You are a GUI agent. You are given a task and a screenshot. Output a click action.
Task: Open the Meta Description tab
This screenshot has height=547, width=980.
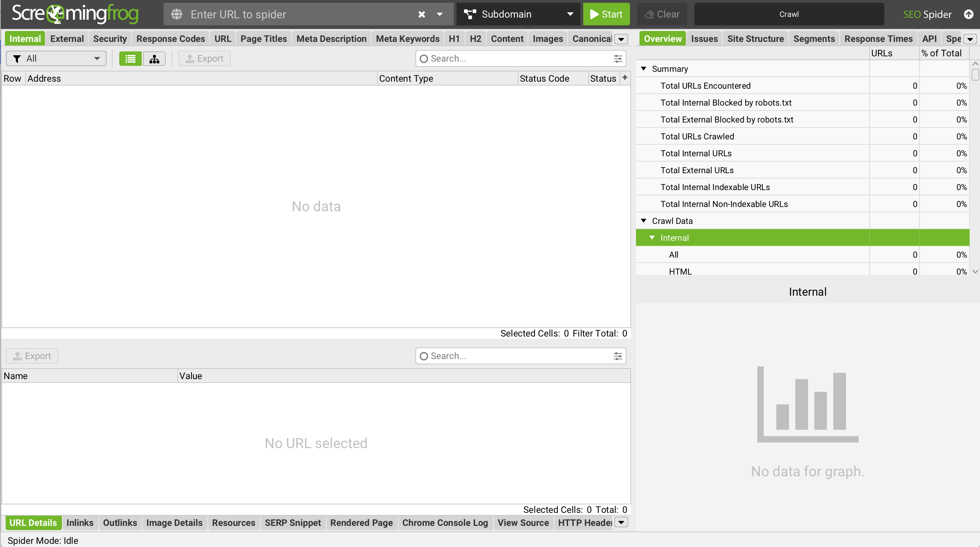331,39
